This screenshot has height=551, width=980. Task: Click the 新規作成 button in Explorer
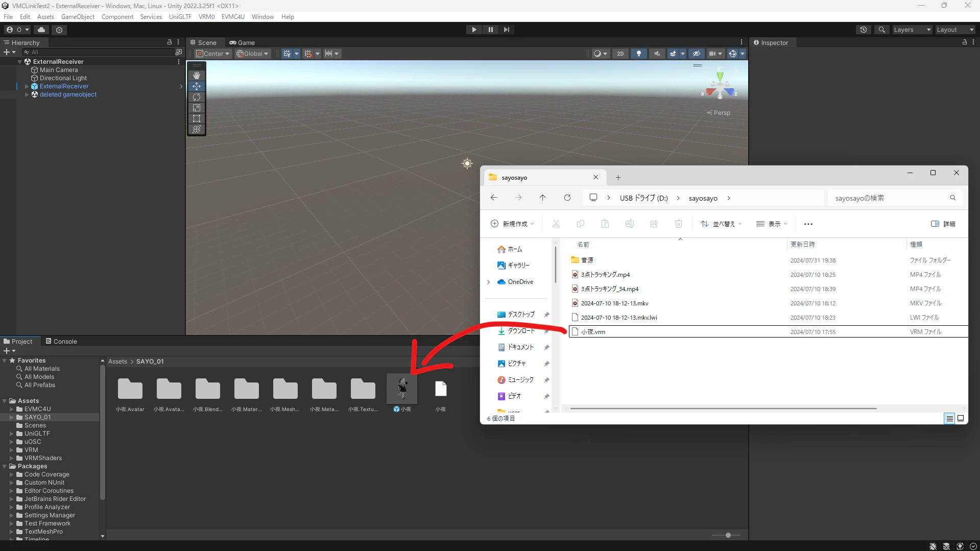(512, 224)
